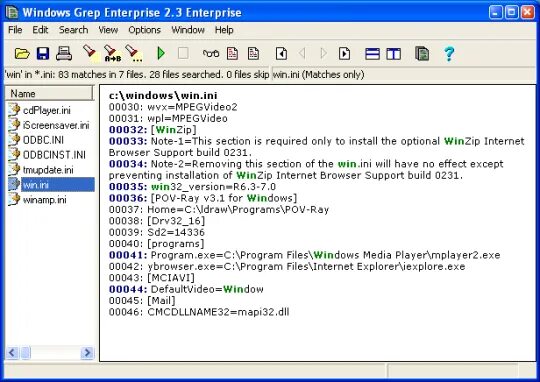This screenshot has height=382, width=540.
Task: Click line 00039 Sd2=14336
Action: pos(157,232)
